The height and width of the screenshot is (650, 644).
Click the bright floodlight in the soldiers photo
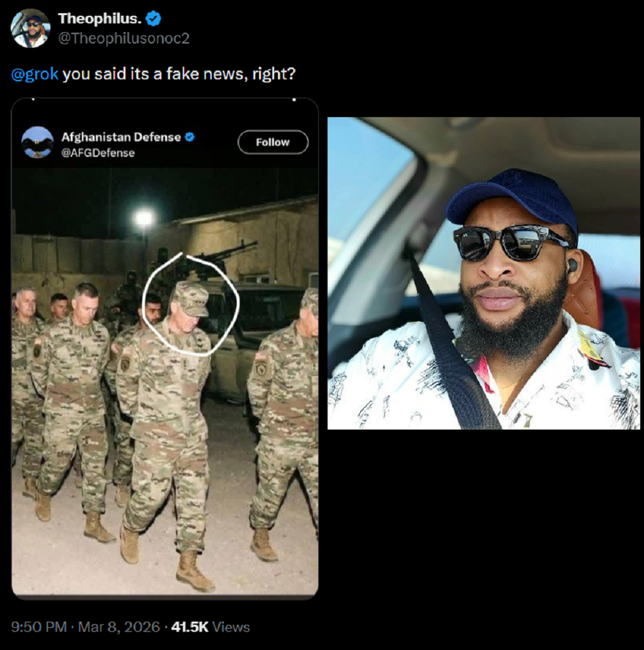click(x=144, y=218)
